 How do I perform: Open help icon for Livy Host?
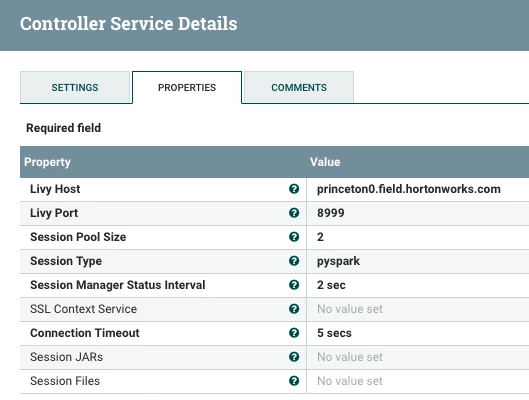[294, 189]
